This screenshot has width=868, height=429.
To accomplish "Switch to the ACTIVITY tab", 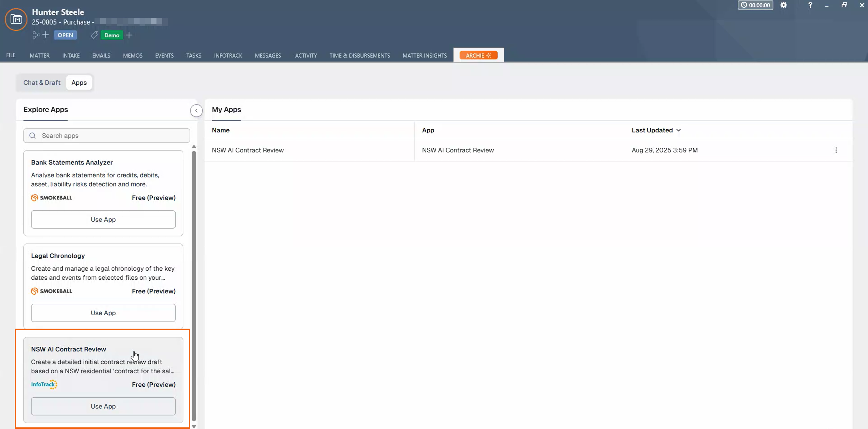I will pyautogui.click(x=306, y=55).
